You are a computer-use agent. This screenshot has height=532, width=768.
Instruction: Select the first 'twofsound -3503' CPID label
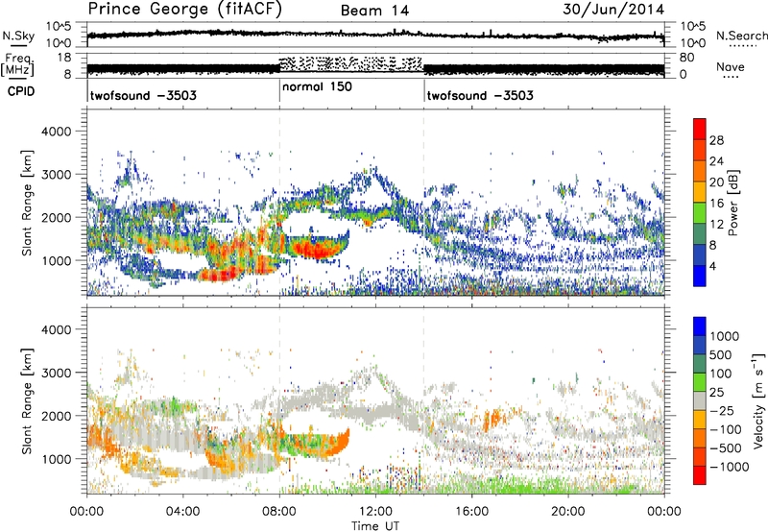pos(143,95)
